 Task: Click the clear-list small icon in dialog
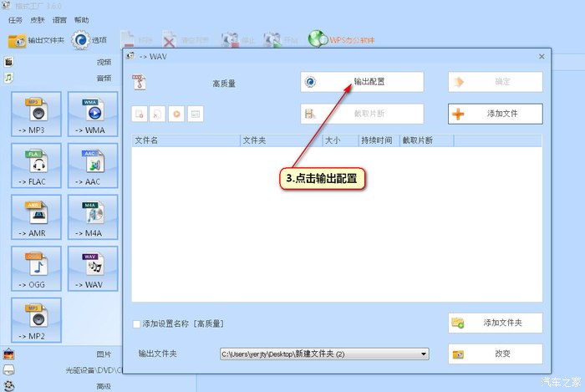pyautogui.click(x=157, y=114)
